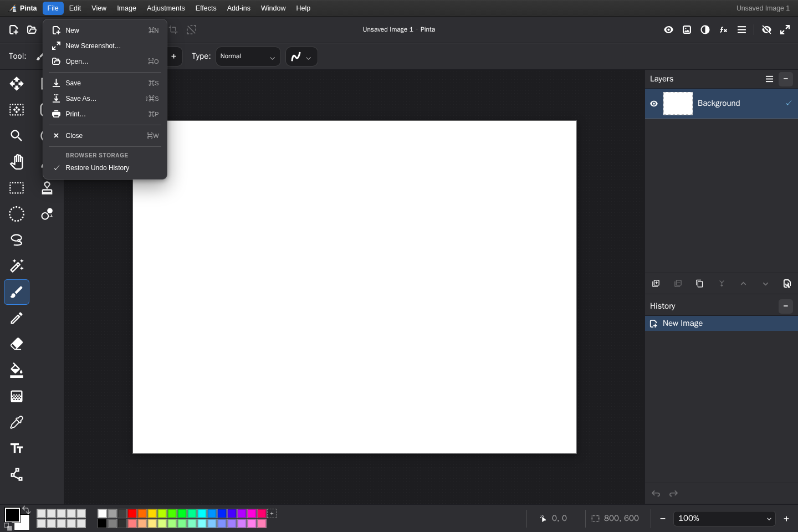
Task: Swap primary and secondary colors
Action: click(x=26, y=510)
